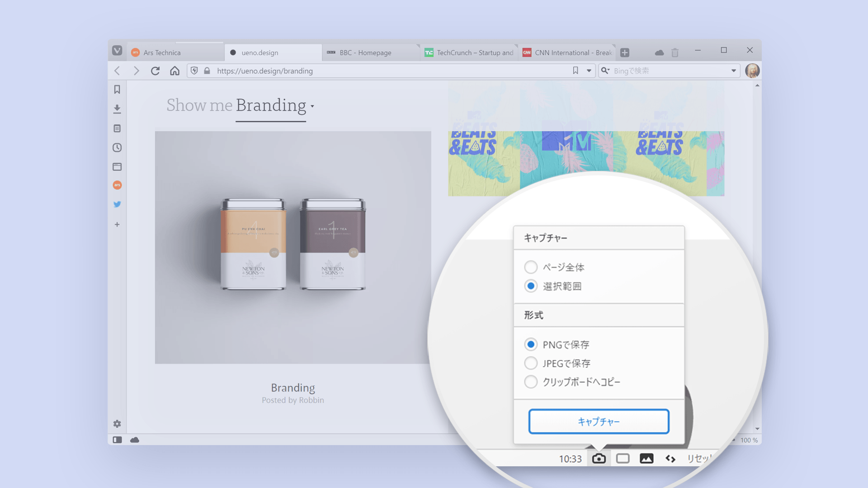Viewport: 868px width, 488px height.
Task: Open the History panel clock icon
Action: [117, 148]
